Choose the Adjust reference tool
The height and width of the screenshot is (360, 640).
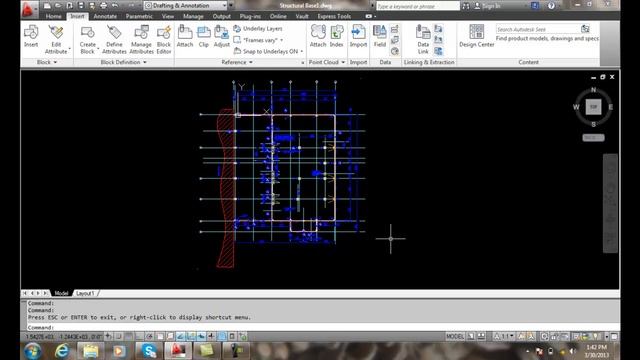tap(222, 36)
